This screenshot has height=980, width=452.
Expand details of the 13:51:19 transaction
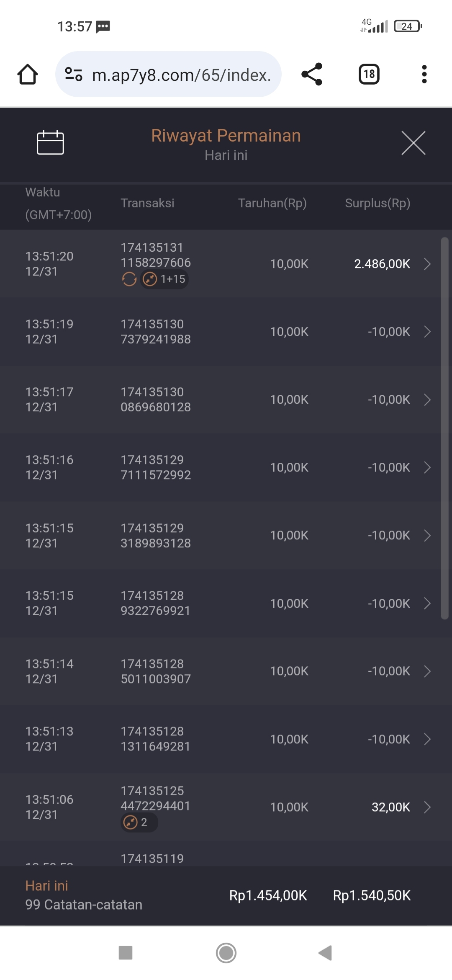(427, 332)
